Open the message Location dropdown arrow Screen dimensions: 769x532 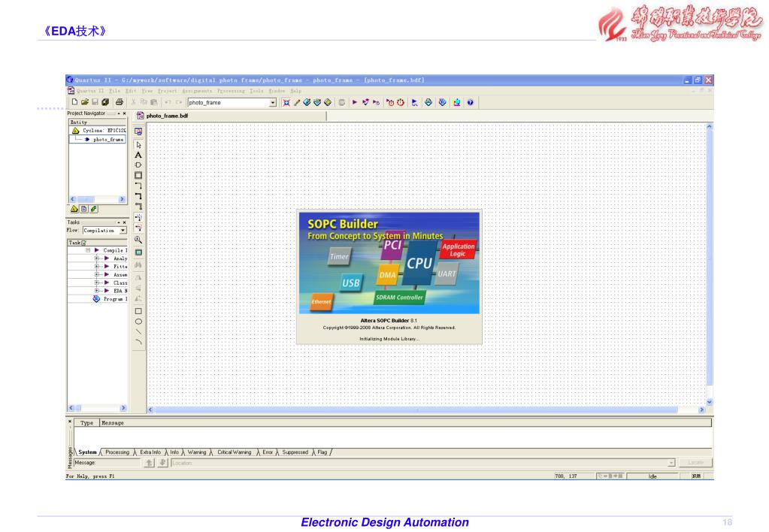click(671, 463)
